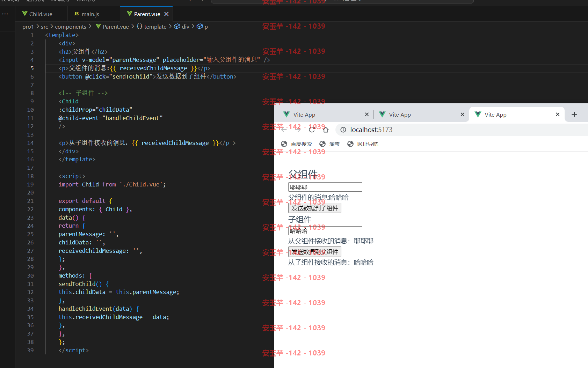Click the import Child statement on line 19

pos(112,184)
